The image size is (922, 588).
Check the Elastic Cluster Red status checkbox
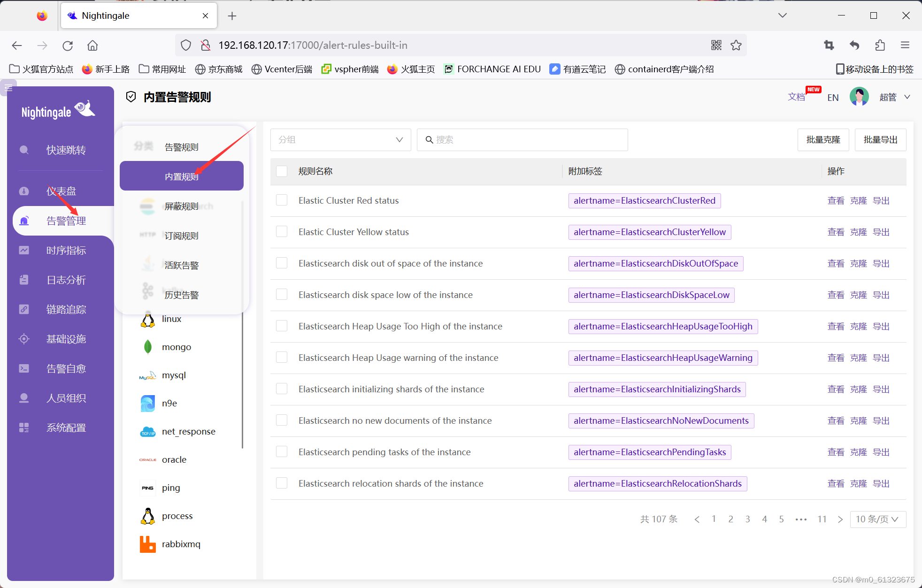(282, 200)
